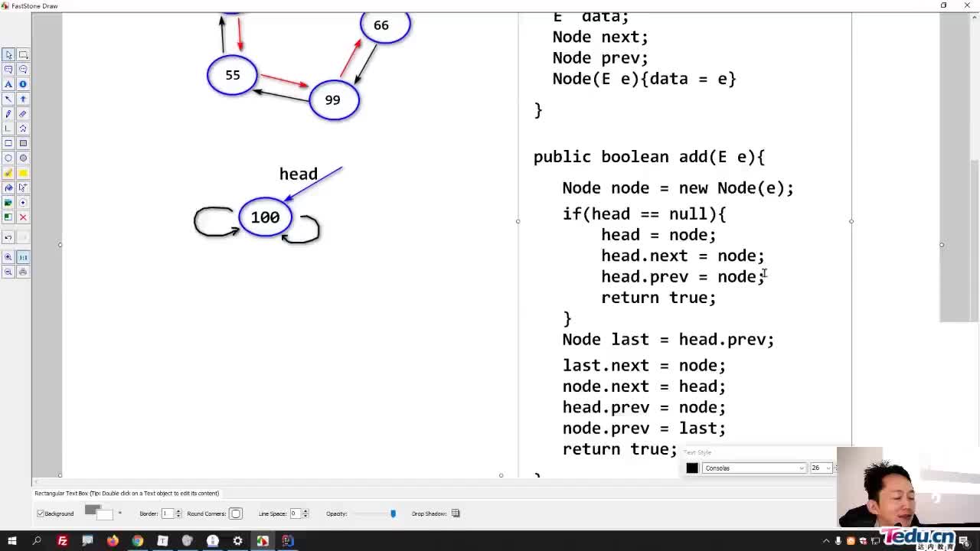Select the node circle labeled 100
Image resolution: width=980 pixels, height=551 pixels.
pyautogui.click(x=266, y=217)
